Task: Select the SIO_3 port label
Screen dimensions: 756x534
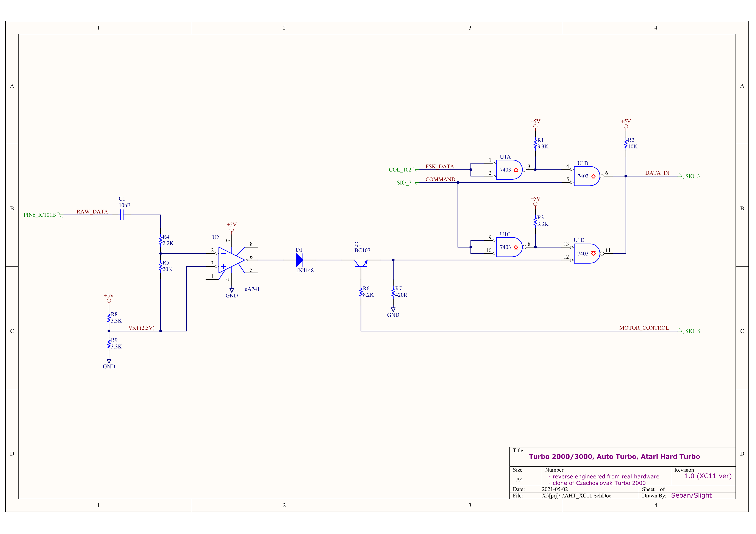Action: tap(692, 176)
